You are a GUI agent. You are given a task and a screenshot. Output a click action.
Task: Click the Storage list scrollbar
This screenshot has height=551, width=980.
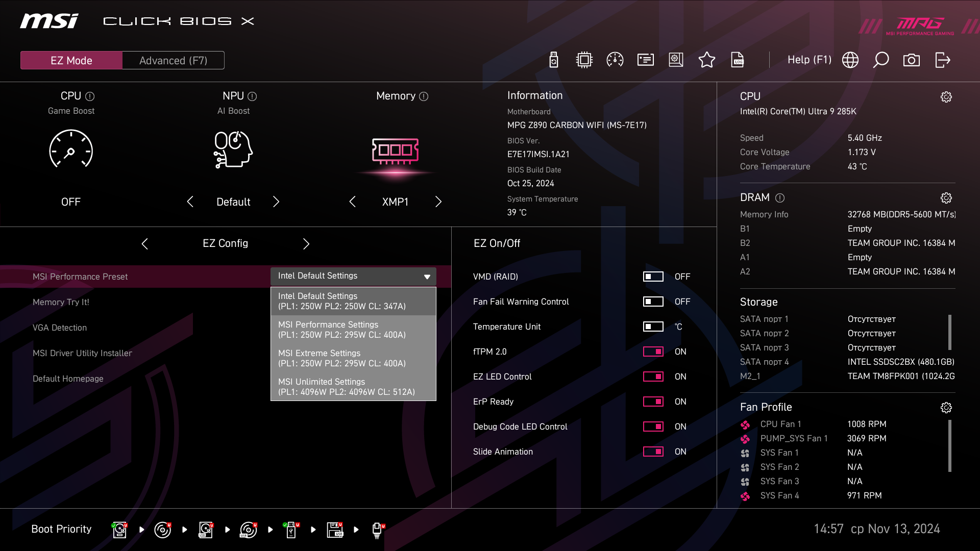pos(949,333)
